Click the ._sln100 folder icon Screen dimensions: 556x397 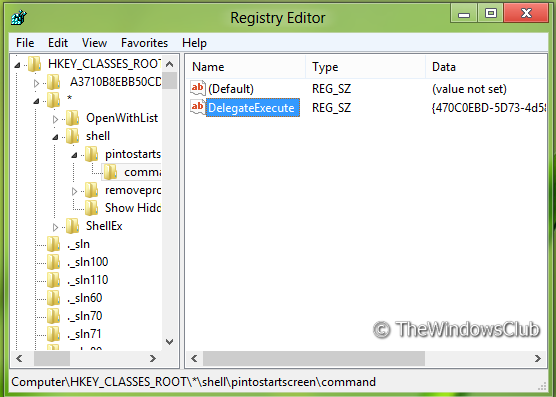54,262
